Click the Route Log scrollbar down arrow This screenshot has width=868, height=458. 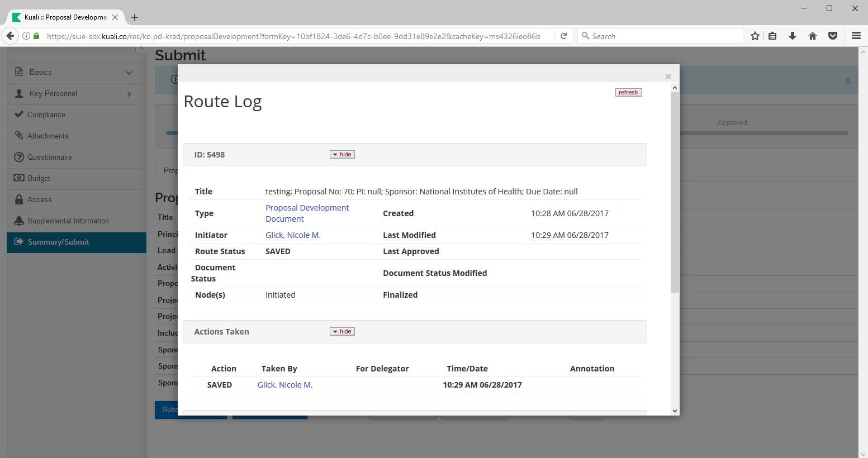click(x=675, y=411)
